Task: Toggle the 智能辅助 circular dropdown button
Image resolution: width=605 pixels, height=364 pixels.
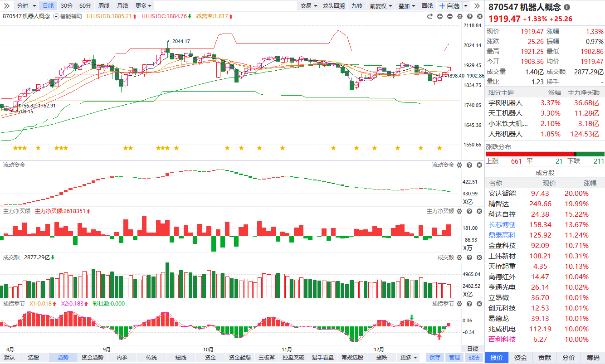Action: pyautogui.click(x=56, y=16)
